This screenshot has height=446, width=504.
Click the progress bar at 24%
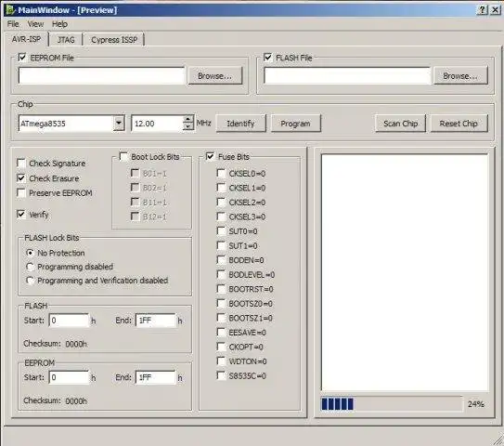pos(392,404)
